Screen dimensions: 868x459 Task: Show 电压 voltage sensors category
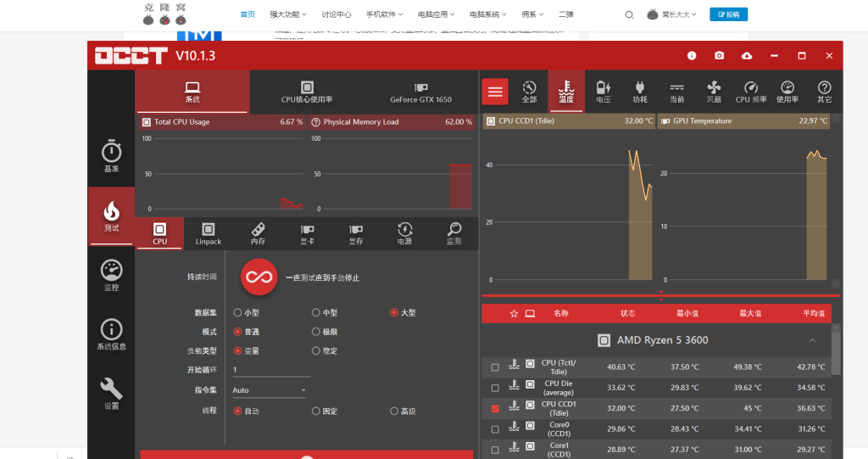pyautogui.click(x=603, y=92)
